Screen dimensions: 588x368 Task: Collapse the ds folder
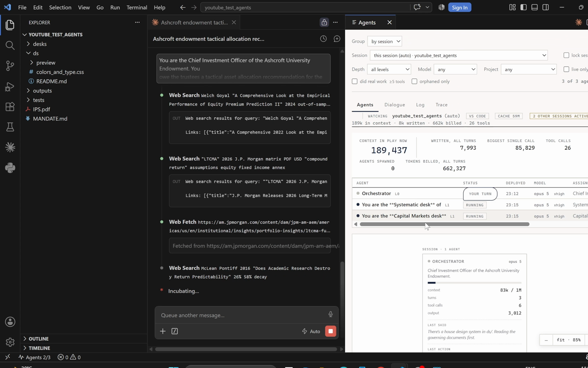tap(84, 53)
